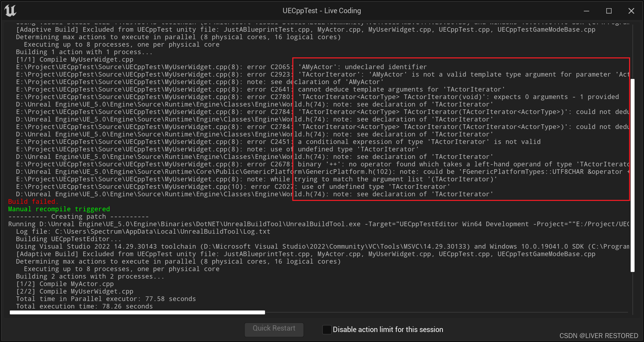This screenshot has height=342, width=644.
Task: Click the Unreal Engine logo icon
Action: coord(11,11)
